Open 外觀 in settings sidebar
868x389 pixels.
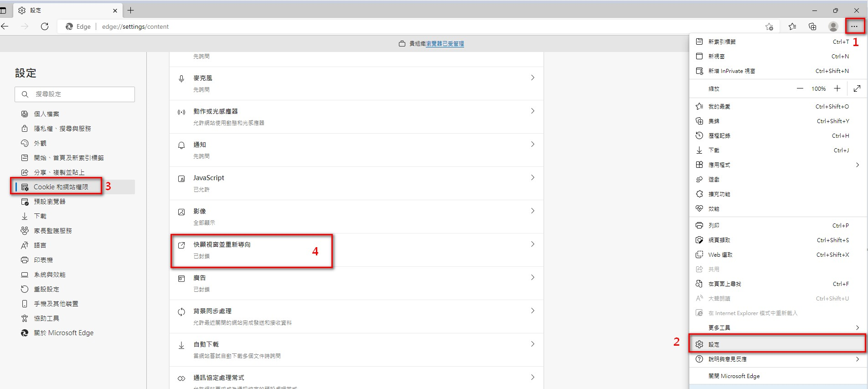click(x=75, y=143)
